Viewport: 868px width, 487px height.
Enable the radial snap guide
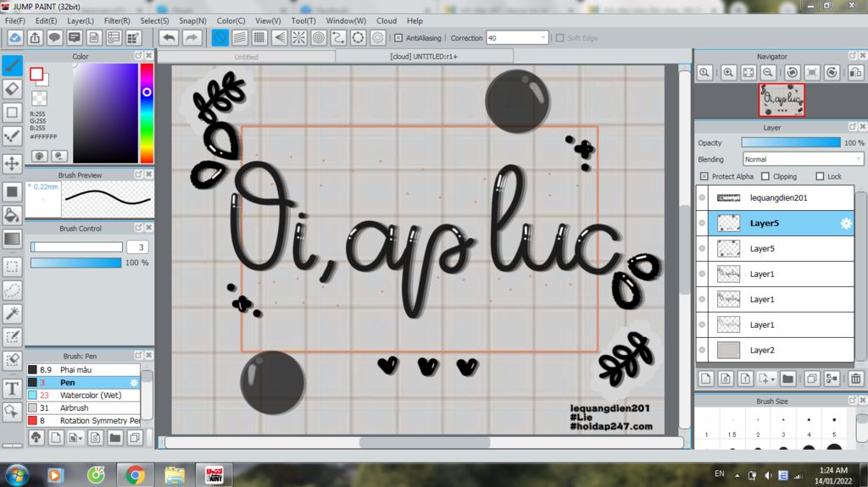(299, 38)
